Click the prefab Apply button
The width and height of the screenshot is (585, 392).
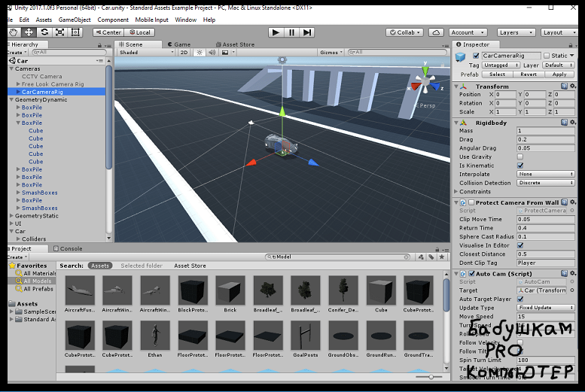pos(559,74)
